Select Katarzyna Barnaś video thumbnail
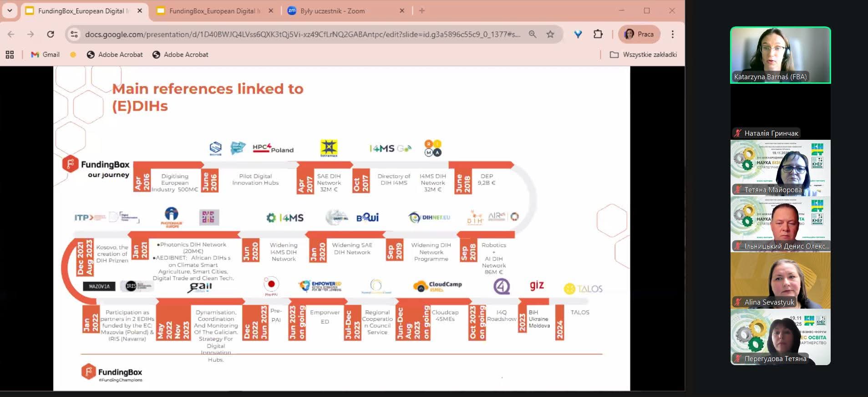Image resolution: width=868 pixels, height=397 pixels. point(780,55)
